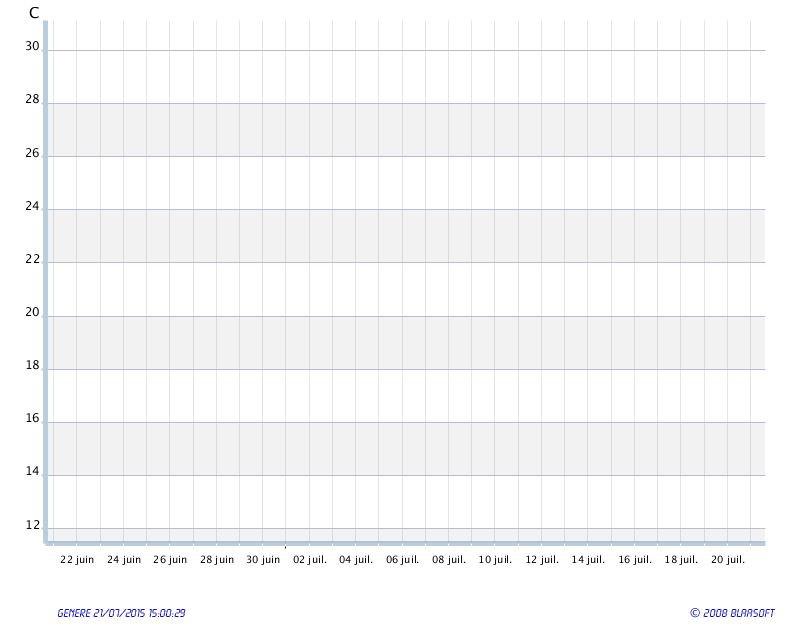
Task: Click the 'GENERE 21/07/2015 15:00:29' timestamp
Action: [121, 613]
